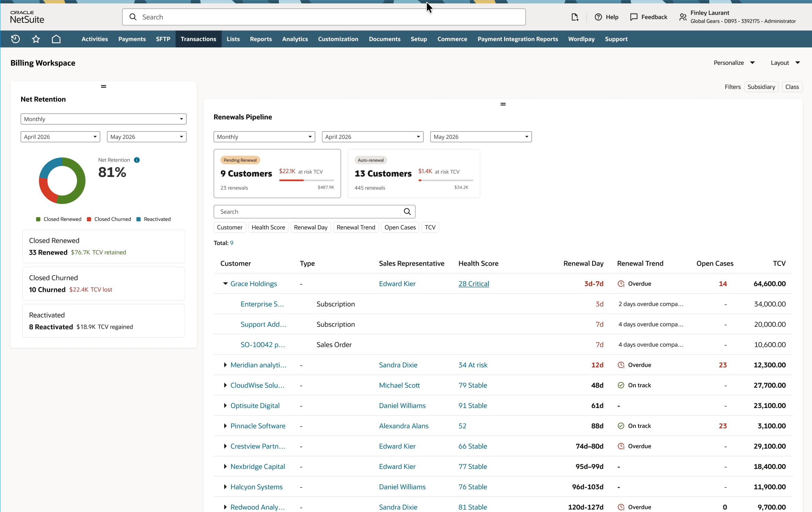Open the Wordlpay menu

tap(581, 39)
